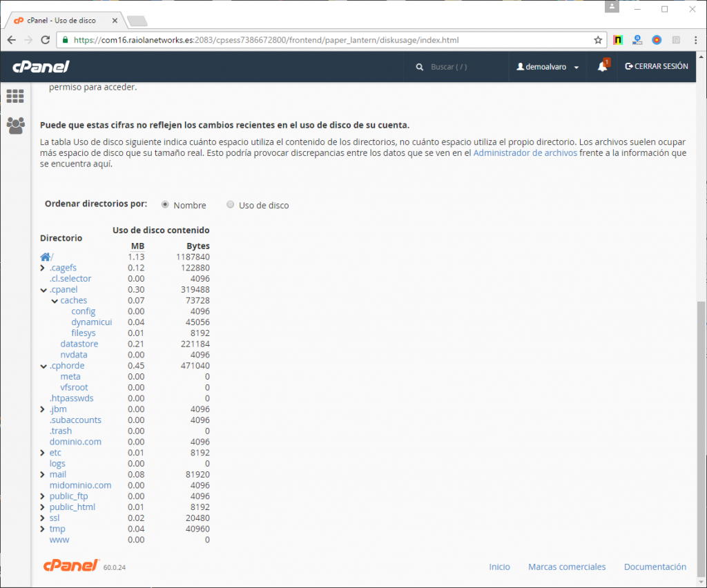Select the Nombre sort radio button
The width and height of the screenshot is (707, 588).
tap(165, 205)
